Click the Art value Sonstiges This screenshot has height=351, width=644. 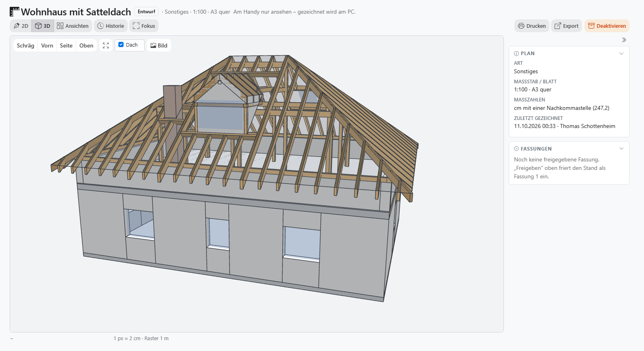click(x=526, y=71)
